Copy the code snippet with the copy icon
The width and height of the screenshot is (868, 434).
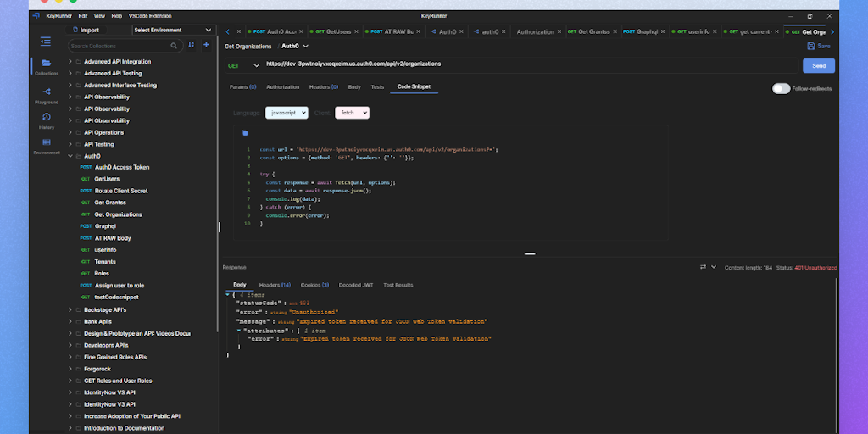pyautogui.click(x=245, y=132)
